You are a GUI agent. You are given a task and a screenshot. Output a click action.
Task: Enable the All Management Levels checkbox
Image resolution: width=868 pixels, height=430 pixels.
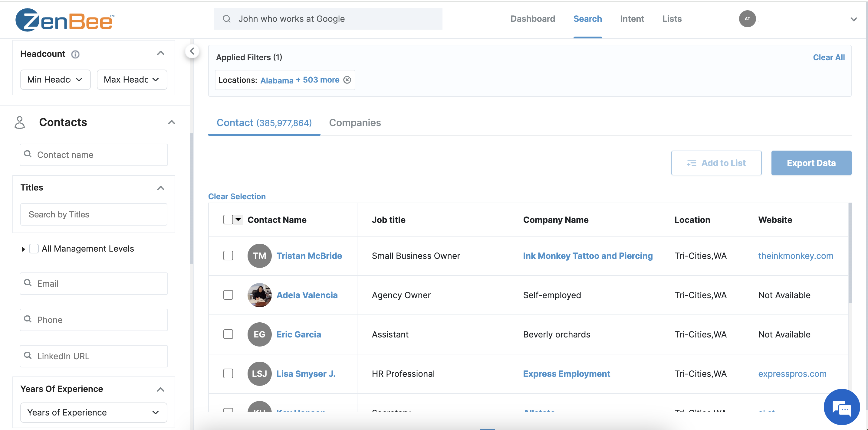tap(34, 249)
